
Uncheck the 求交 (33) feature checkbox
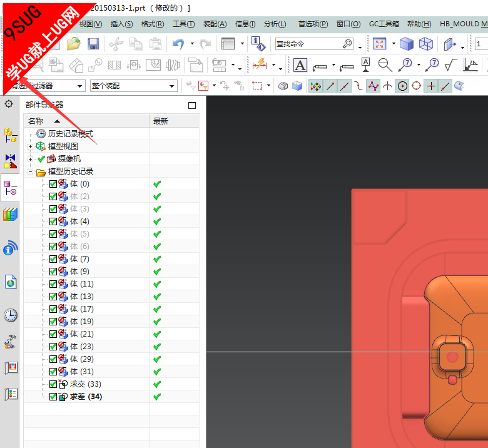tap(53, 384)
